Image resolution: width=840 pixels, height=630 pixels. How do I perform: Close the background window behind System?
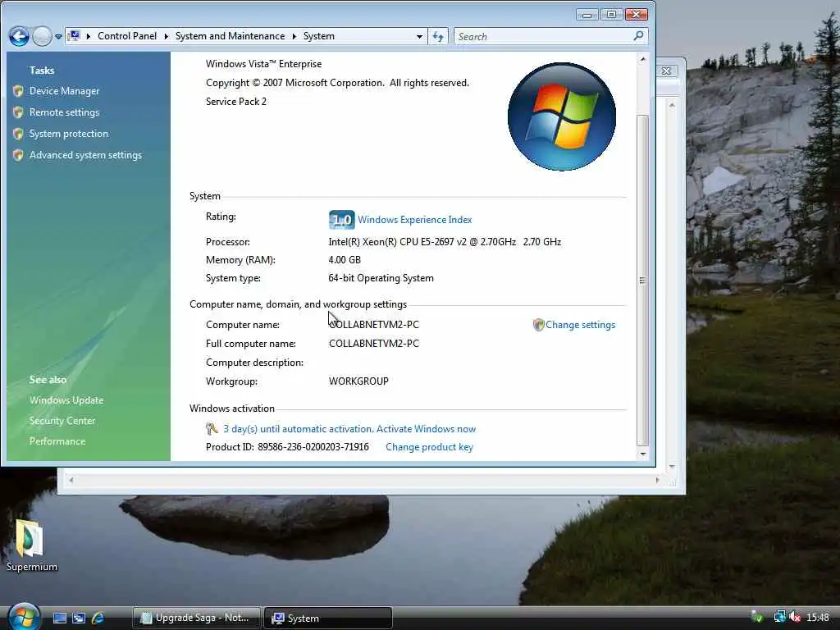pyautogui.click(x=666, y=71)
